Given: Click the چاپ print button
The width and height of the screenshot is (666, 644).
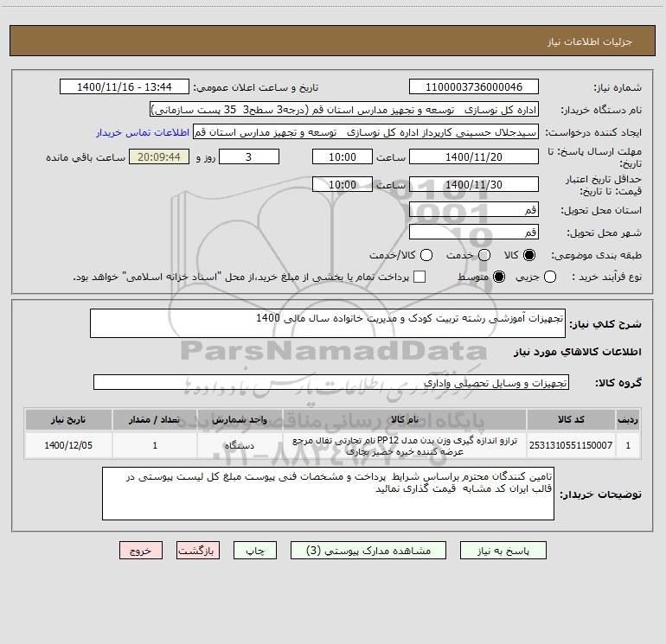Looking at the screenshot, I should 255,551.
